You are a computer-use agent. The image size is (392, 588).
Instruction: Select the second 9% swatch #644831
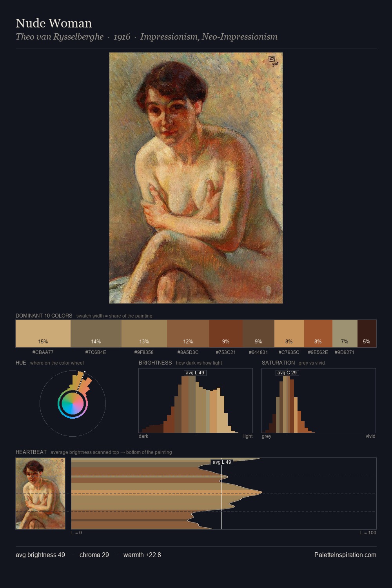point(258,334)
